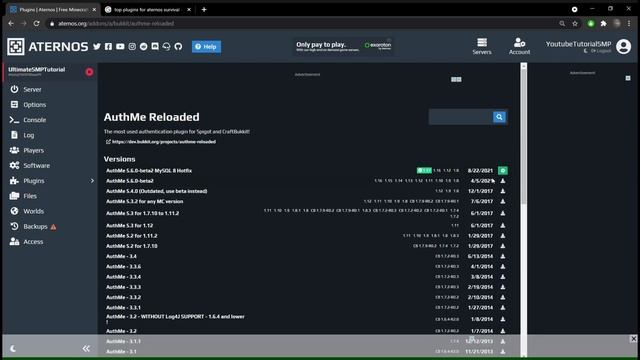This screenshot has height=360, width=640.
Task: Open the Servers list
Action: pyautogui.click(x=482, y=47)
